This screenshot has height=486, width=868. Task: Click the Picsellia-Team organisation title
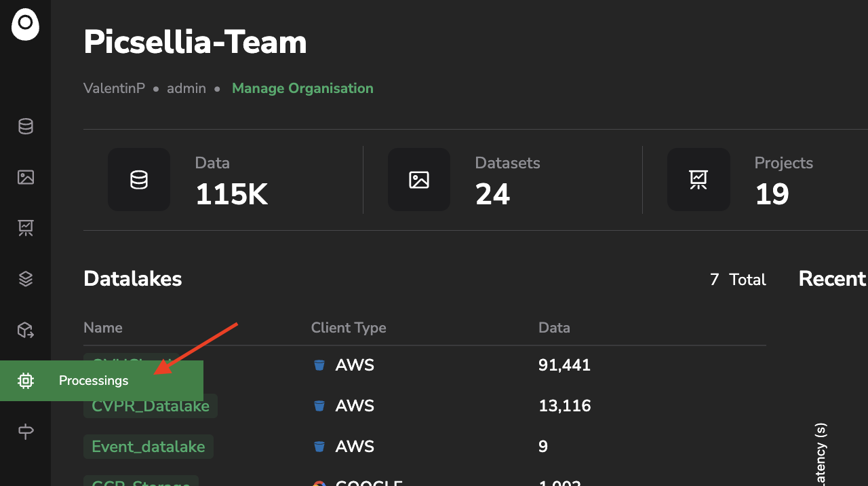click(x=195, y=42)
